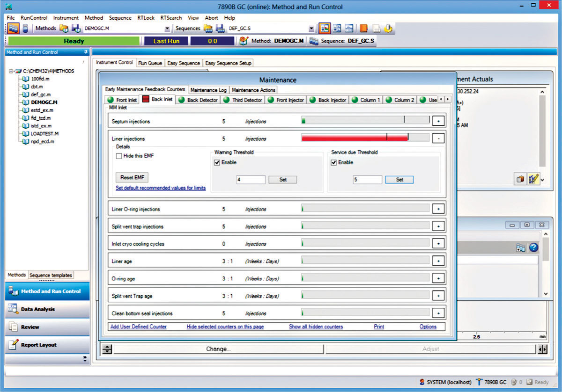The width and height of the screenshot is (562, 392).
Task: Select the Back Detector tab
Action: pos(198,100)
